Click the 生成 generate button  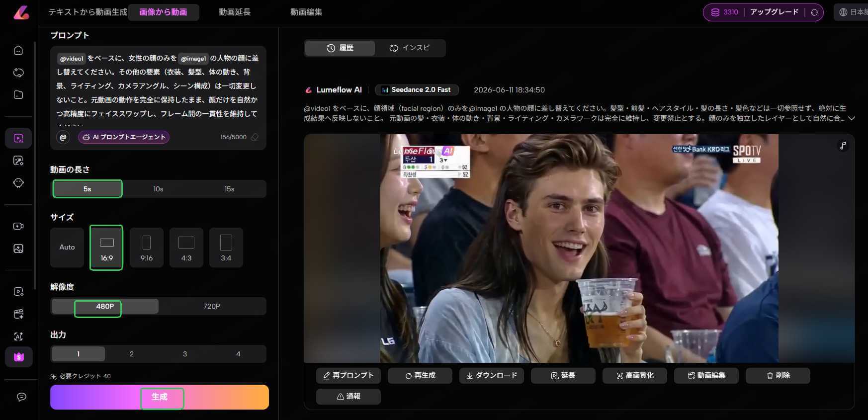(x=160, y=397)
